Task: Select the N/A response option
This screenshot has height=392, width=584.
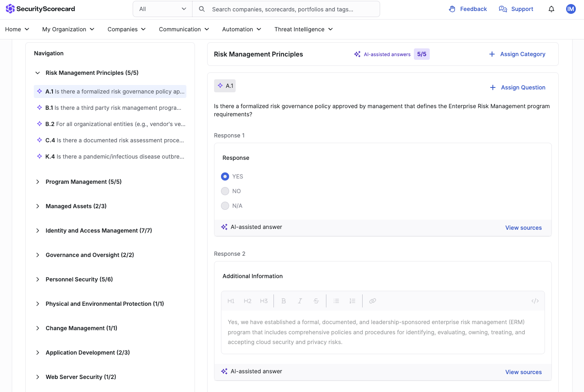Action: [225, 206]
